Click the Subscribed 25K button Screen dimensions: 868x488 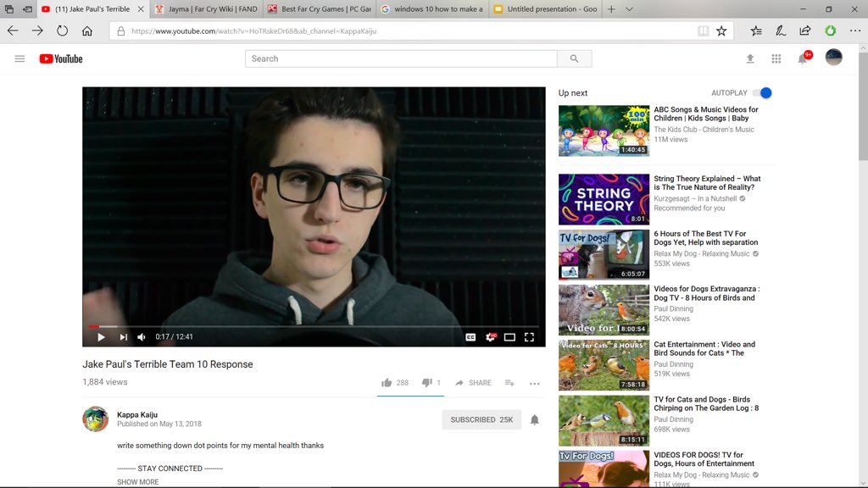[481, 419]
